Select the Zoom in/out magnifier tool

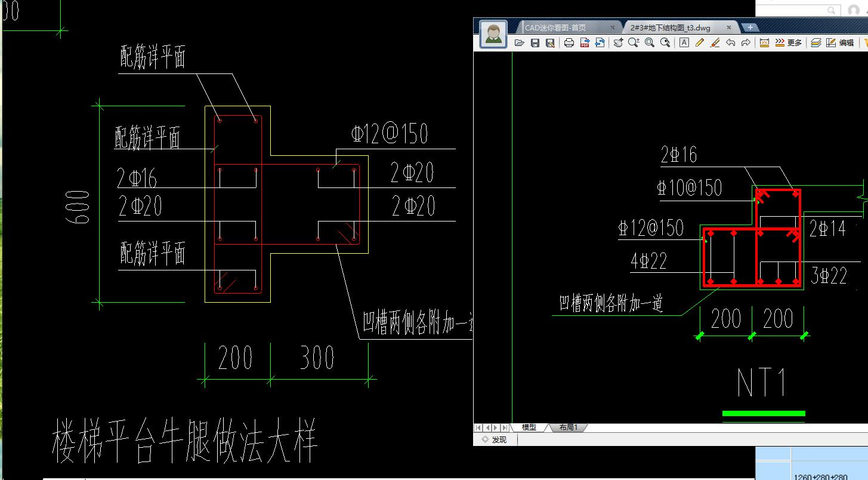(x=634, y=42)
